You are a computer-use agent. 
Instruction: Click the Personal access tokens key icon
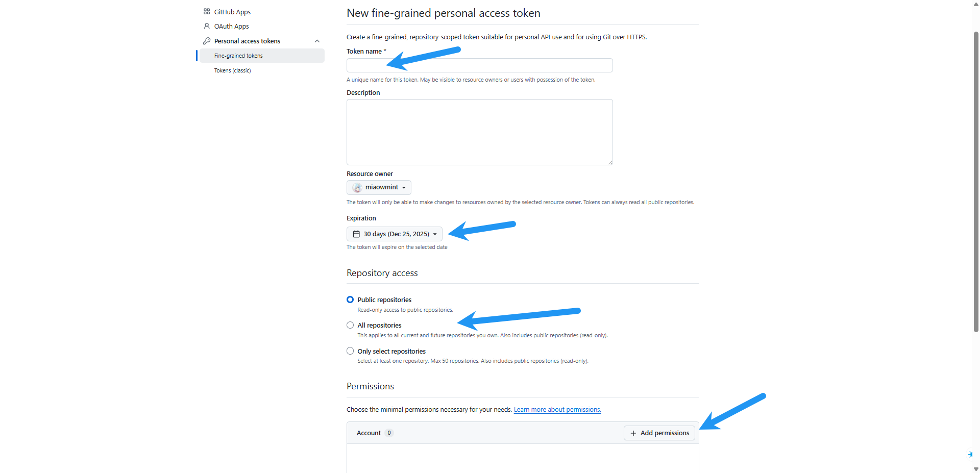click(x=207, y=41)
